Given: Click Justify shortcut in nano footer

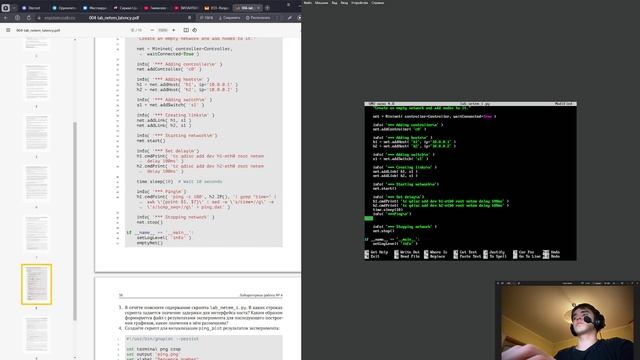Looking at the screenshot, I should point(494,252).
